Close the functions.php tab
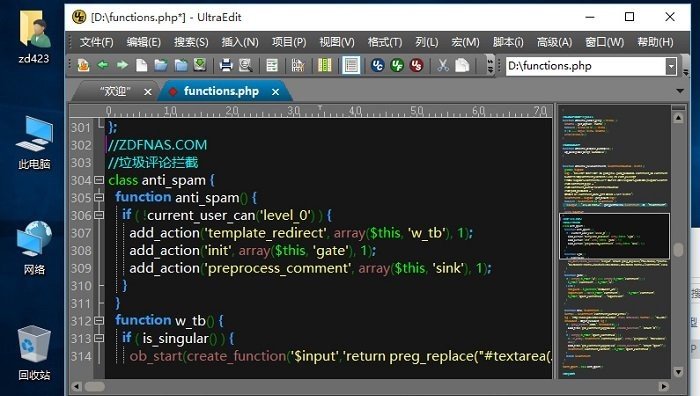The width and height of the screenshot is (700, 396). pos(275,92)
